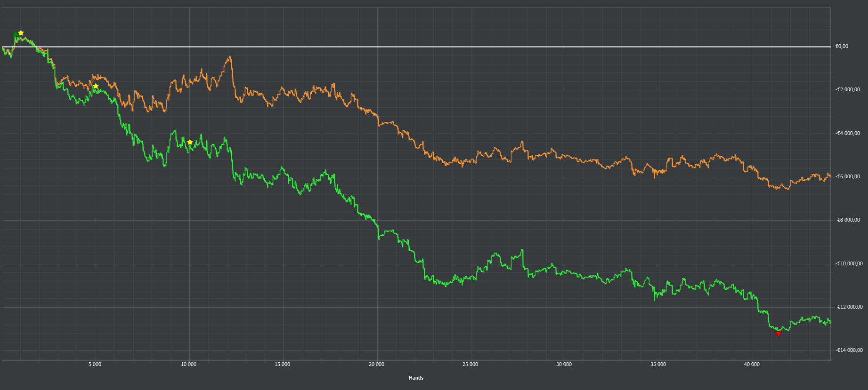Click the "35 000" hands axis tick label
The image size is (868, 390).
pyautogui.click(x=658, y=364)
